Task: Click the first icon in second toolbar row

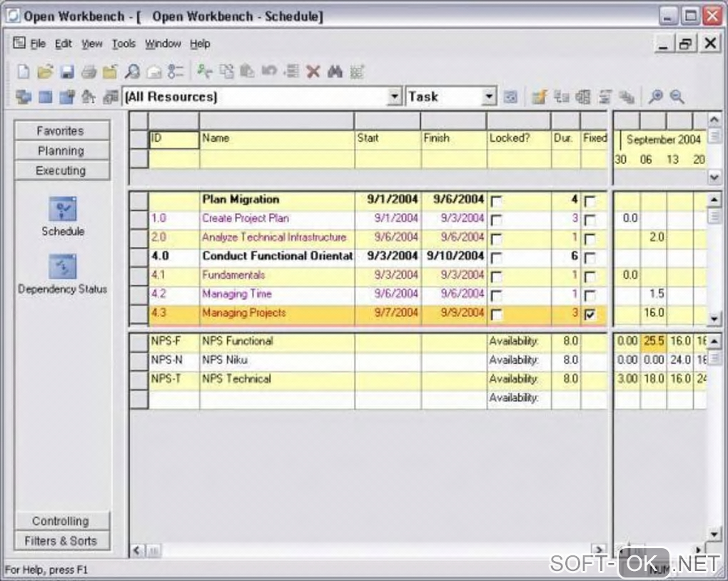Action: pyautogui.click(x=24, y=96)
